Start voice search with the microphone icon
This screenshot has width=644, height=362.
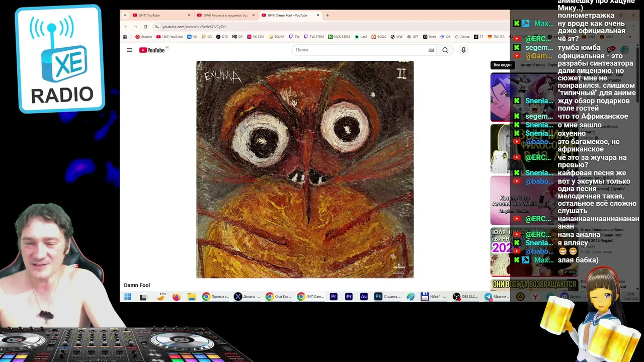click(463, 50)
